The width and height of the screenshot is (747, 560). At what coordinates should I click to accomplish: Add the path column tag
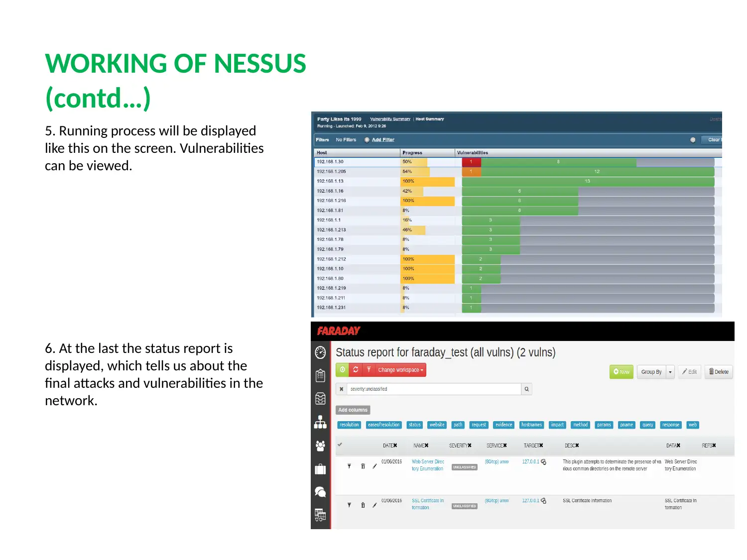pyautogui.click(x=458, y=425)
